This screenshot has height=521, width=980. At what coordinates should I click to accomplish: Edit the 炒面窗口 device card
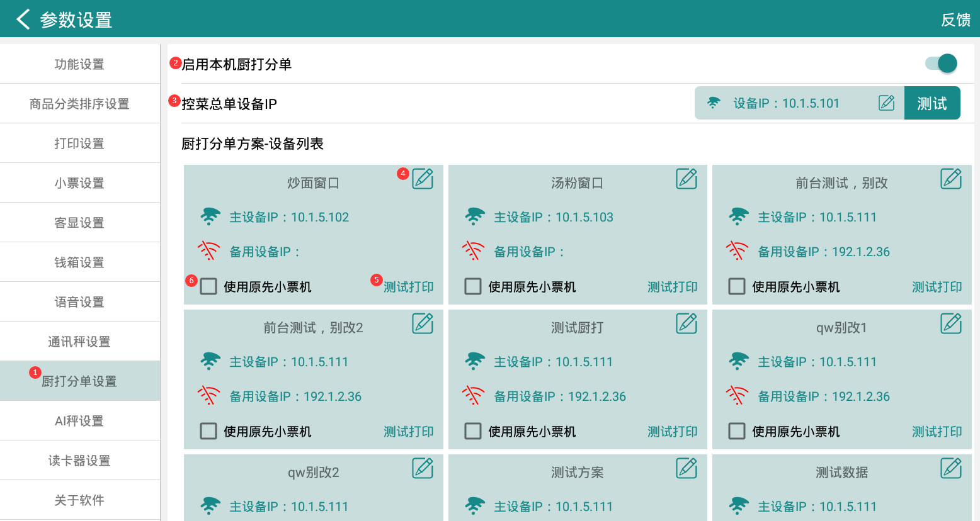[423, 179]
